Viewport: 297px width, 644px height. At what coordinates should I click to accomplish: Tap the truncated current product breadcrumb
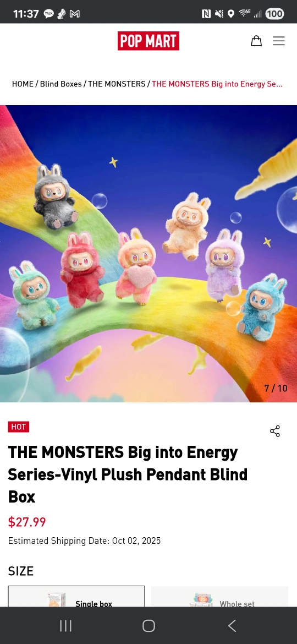[x=217, y=84]
